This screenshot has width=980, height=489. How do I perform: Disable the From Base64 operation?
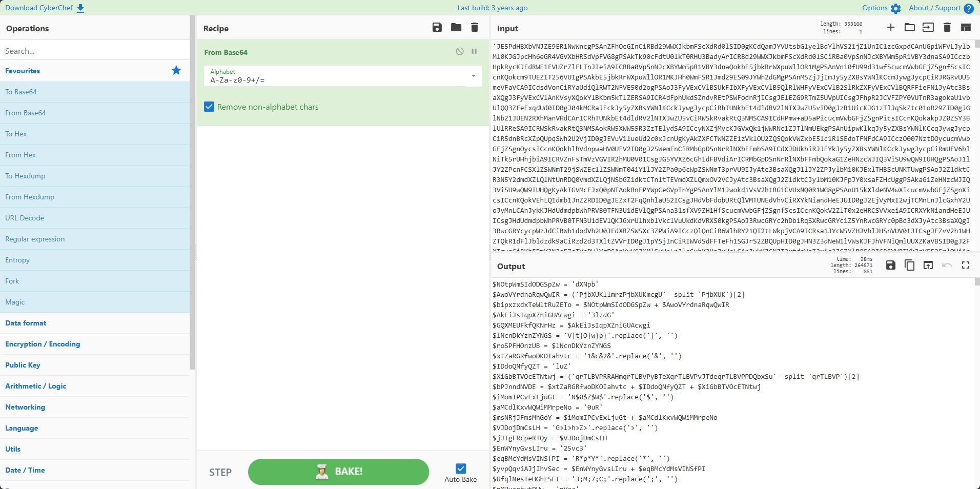pyautogui.click(x=460, y=51)
